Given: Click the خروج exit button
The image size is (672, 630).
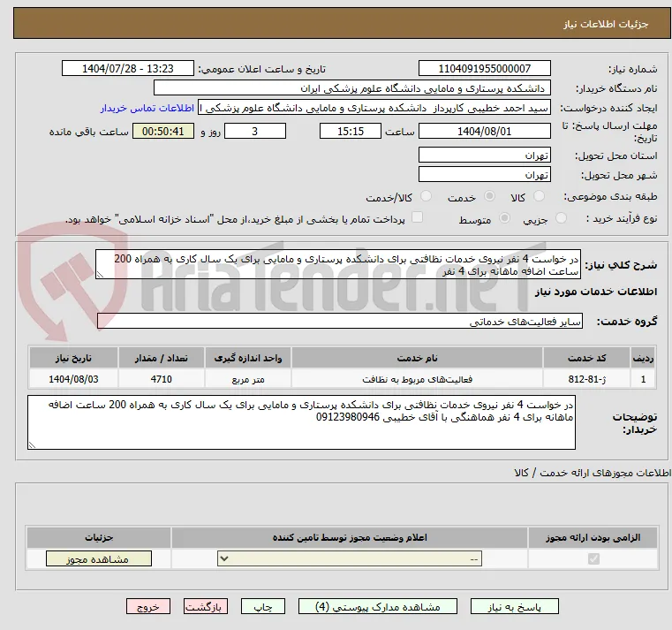Looking at the screenshot, I should pos(148,606).
